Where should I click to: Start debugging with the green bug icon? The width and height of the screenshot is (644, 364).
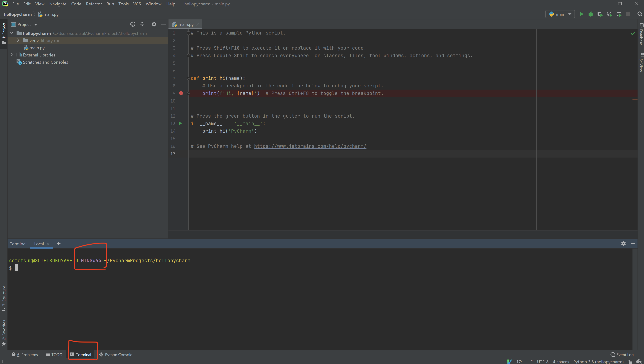tap(591, 14)
